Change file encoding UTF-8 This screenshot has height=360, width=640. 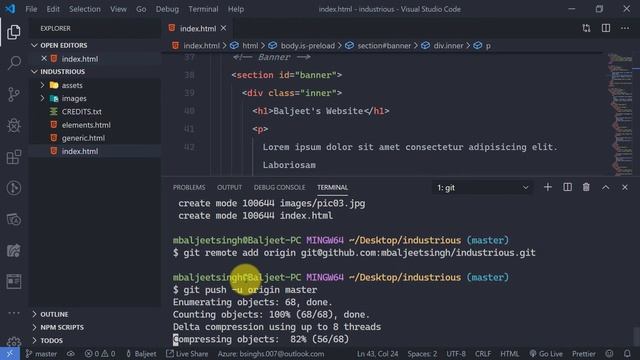(456, 353)
